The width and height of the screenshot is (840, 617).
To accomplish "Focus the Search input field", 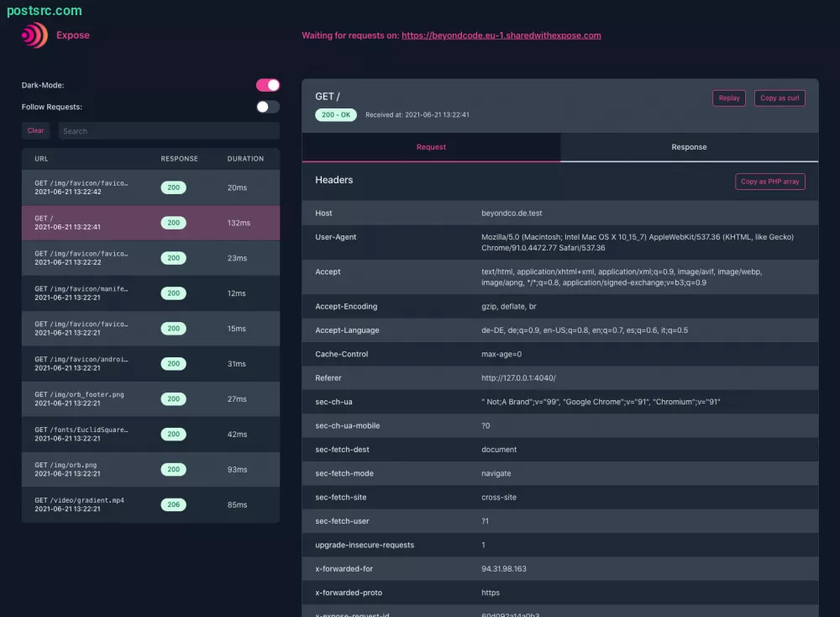I will (x=168, y=131).
